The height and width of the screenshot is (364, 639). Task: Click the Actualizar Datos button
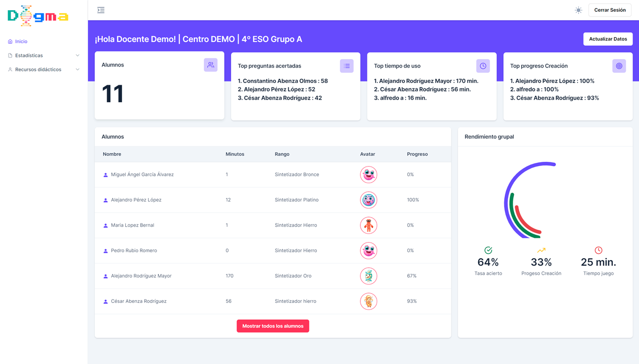pyautogui.click(x=608, y=39)
